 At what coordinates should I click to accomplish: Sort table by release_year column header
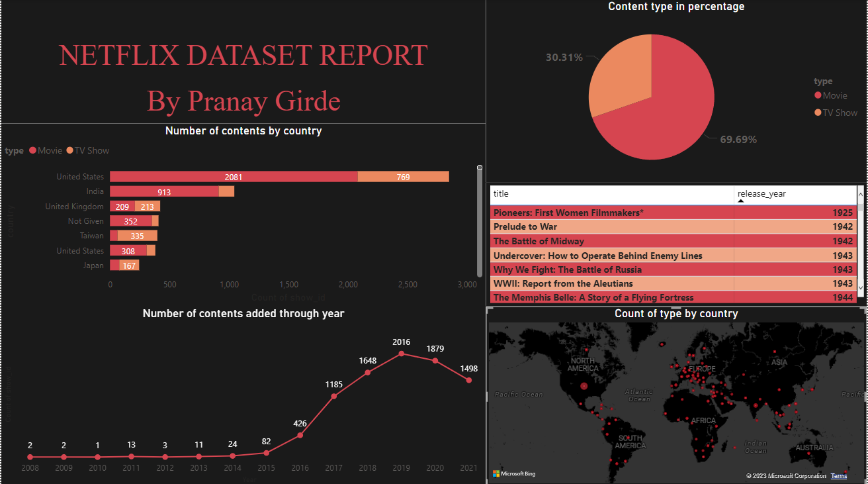(795, 194)
